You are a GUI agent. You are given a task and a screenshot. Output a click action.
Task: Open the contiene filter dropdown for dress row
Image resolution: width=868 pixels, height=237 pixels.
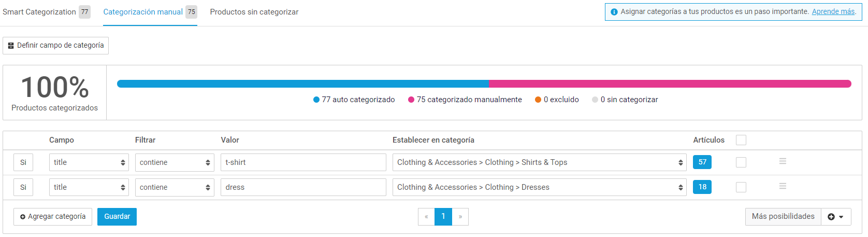175,187
